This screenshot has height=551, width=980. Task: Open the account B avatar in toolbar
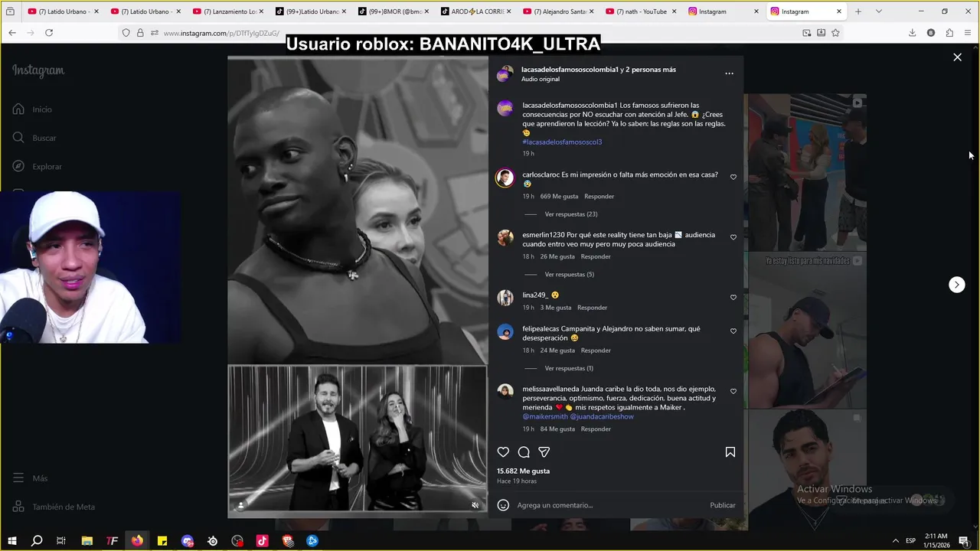coord(931,33)
